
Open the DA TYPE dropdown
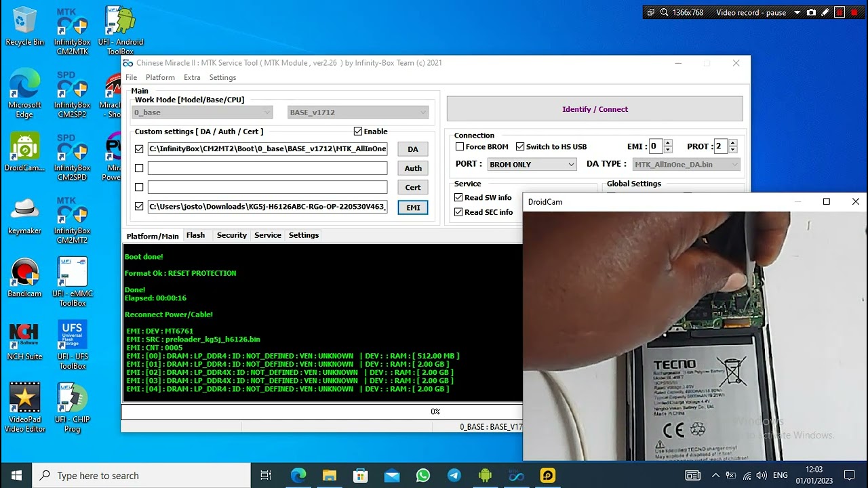[686, 165]
